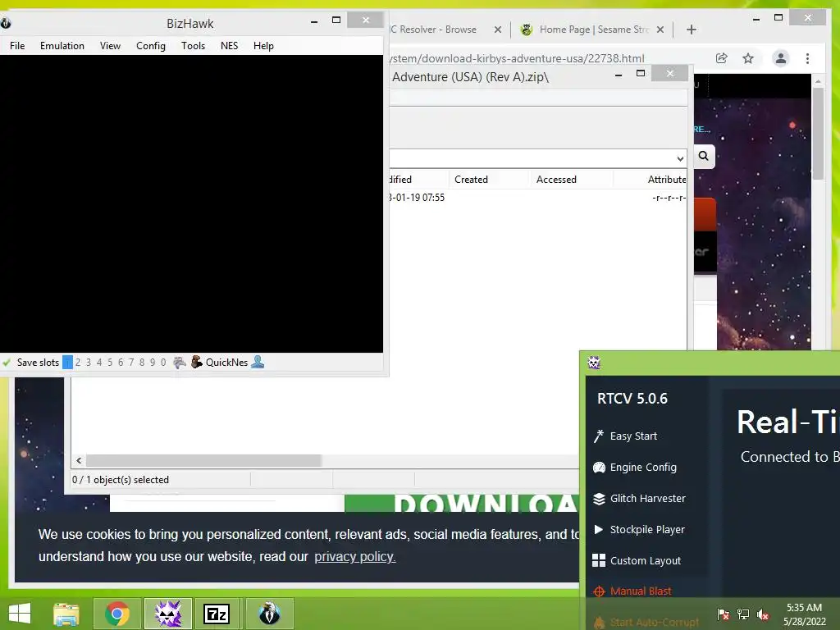Open the Help menu in BizHawk
The width and height of the screenshot is (840, 630).
(263, 46)
